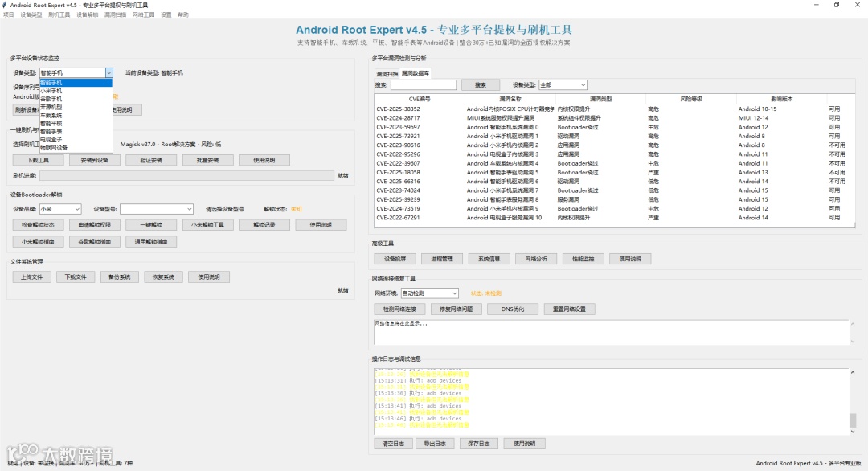Image resolution: width=868 pixels, height=471 pixels.
Task: Click the 安装到设备 button
Action: click(x=95, y=160)
